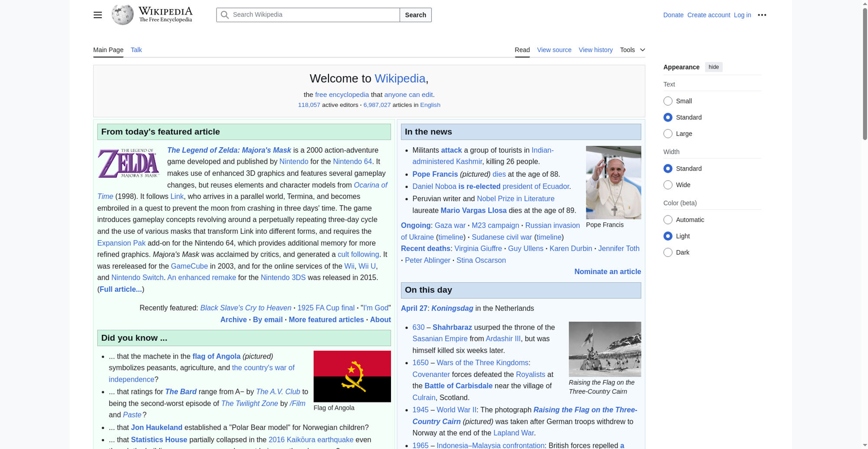The image size is (868, 449).
Task: Open the Raising the Flag photograph thumbnail
Action: [605, 349]
